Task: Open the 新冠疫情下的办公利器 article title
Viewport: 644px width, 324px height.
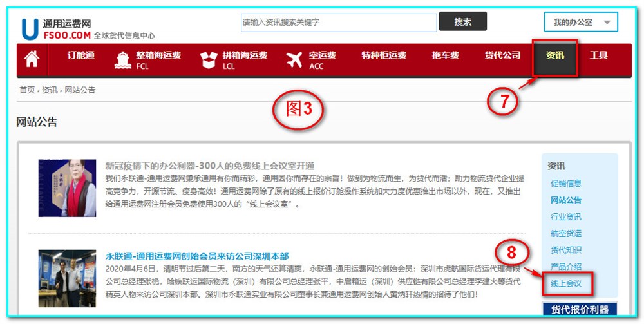Action: click(210, 166)
